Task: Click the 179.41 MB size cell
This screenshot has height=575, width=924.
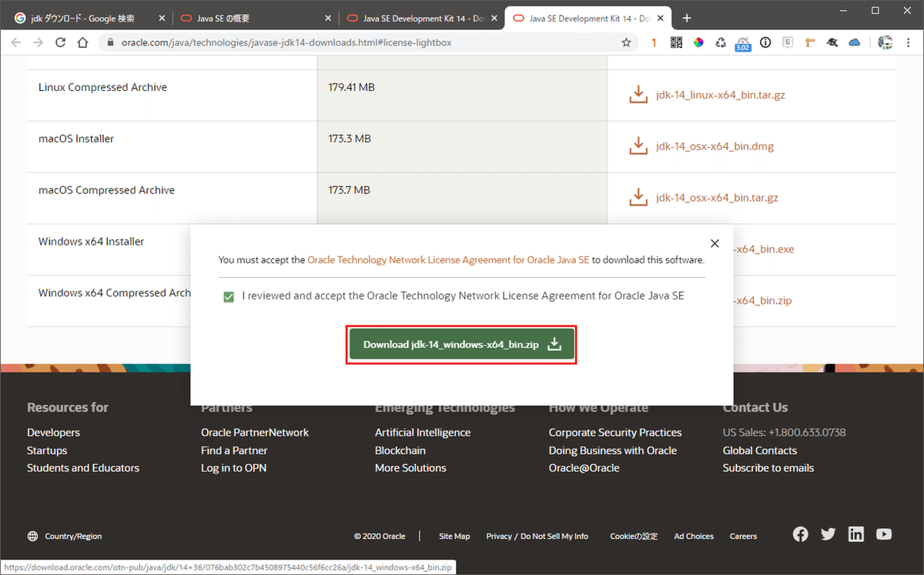Action: (x=462, y=95)
